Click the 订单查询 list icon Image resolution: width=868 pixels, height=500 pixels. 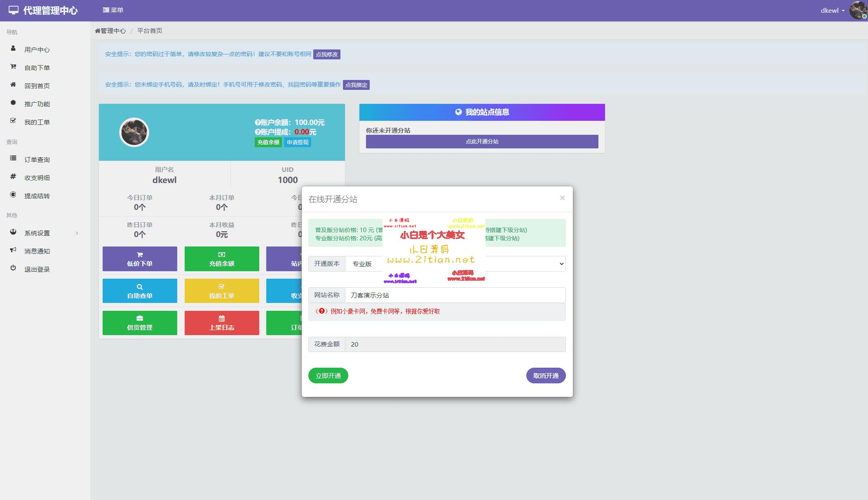tap(13, 159)
